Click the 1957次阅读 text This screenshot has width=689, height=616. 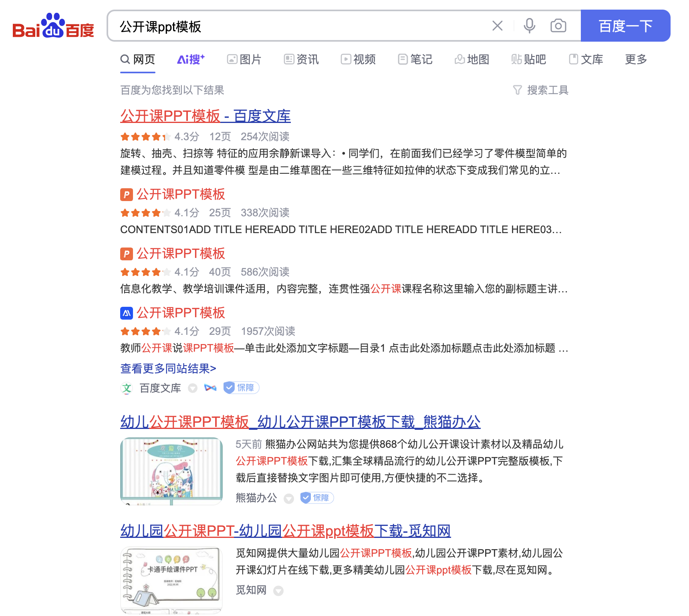(x=268, y=331)
